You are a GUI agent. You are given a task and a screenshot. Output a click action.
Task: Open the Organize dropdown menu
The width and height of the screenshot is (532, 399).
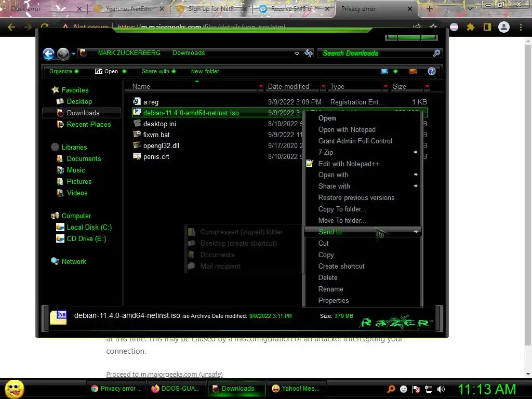[x=64, y=71]
